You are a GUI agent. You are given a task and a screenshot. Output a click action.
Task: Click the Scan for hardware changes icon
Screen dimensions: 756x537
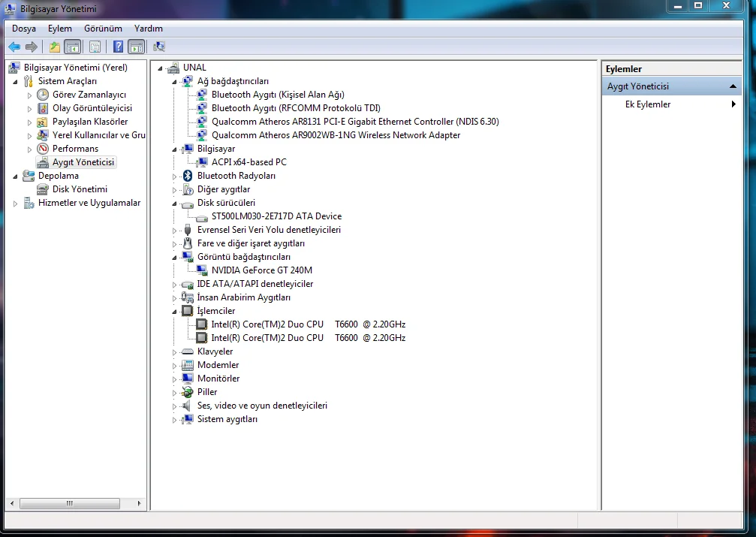pyautogui.click(x=159, y=46)
